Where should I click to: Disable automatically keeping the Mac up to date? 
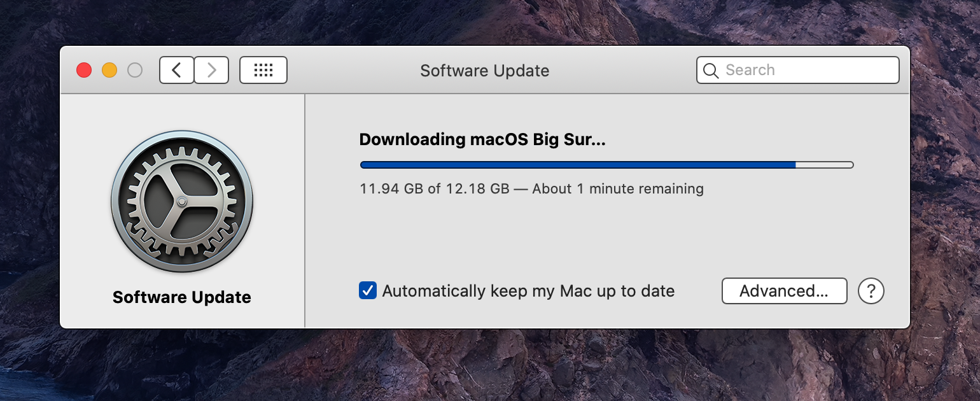(x=368, y=291)
